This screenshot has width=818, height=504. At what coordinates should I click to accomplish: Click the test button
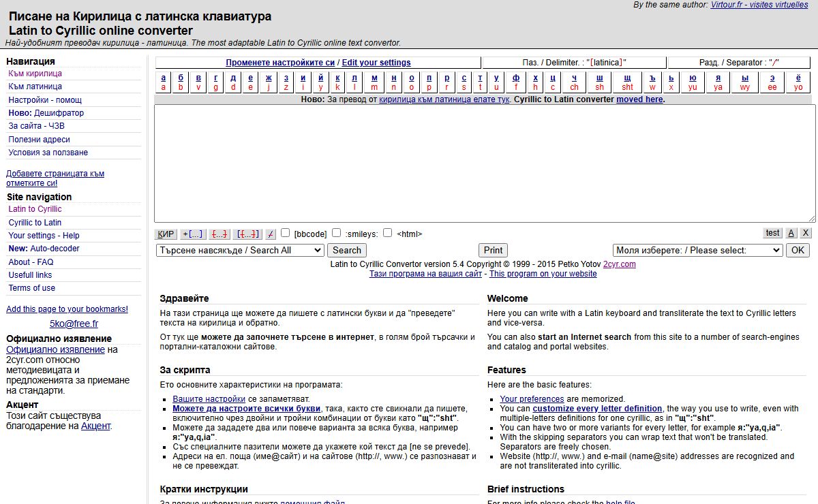pyautogui.click(x=772, y=233)
